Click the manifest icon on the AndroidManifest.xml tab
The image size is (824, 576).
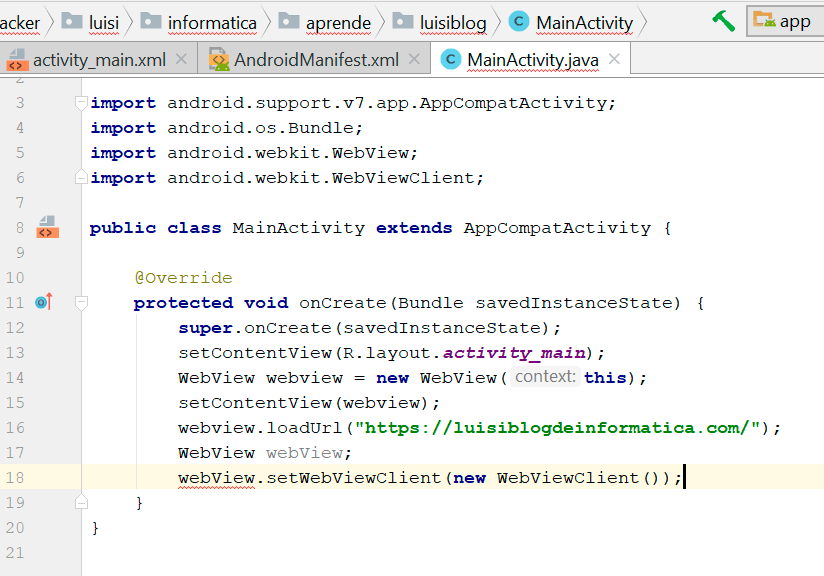coord(219,59)
